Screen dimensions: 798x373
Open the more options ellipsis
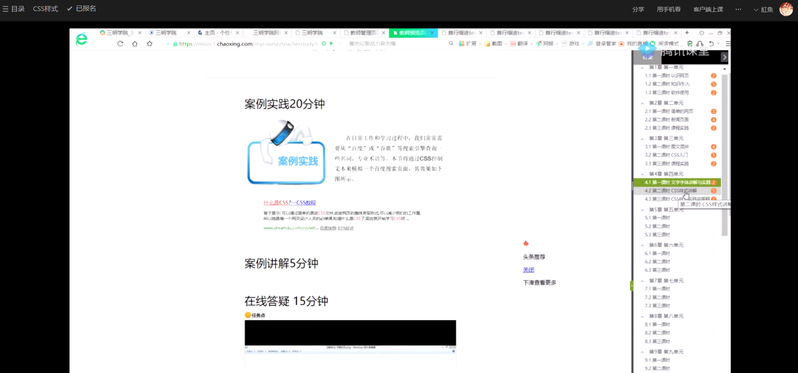coord(738,9)
